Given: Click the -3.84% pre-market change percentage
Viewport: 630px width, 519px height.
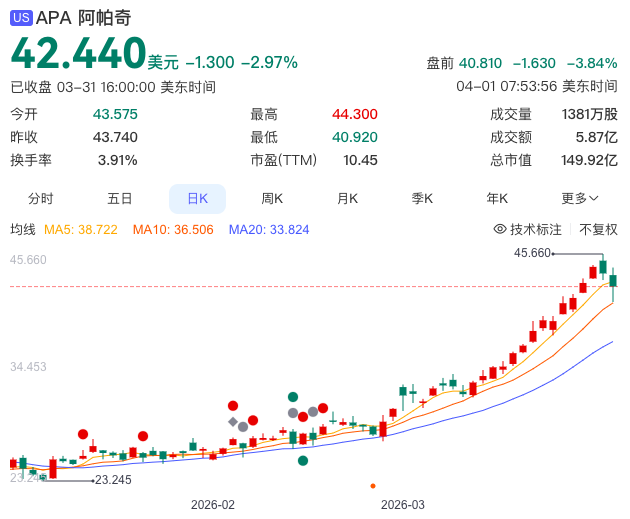Looking at the screenshot, I should [x=592, y=63].
